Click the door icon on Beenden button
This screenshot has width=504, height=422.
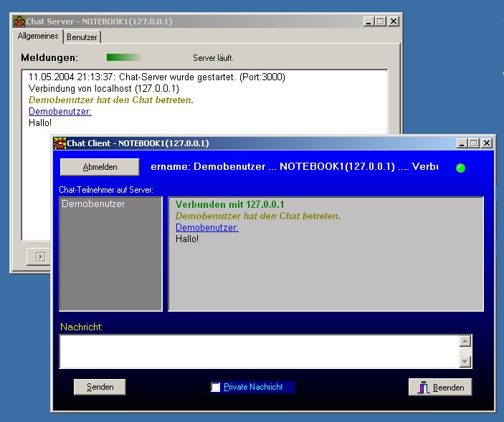tap(423, 388)
